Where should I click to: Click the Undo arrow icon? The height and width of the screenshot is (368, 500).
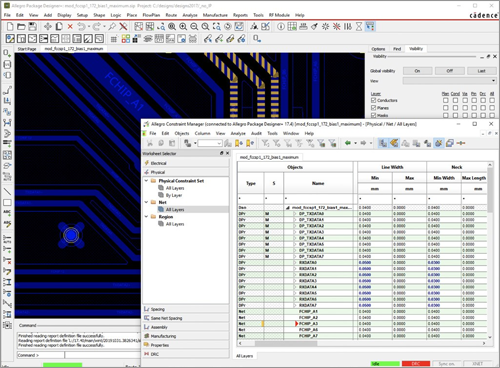81,26
